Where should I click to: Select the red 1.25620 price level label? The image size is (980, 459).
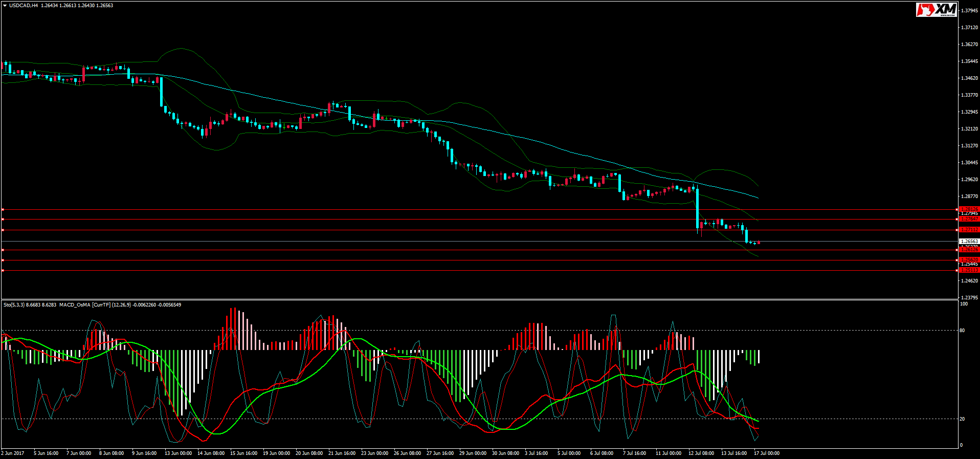click(969, 260)
